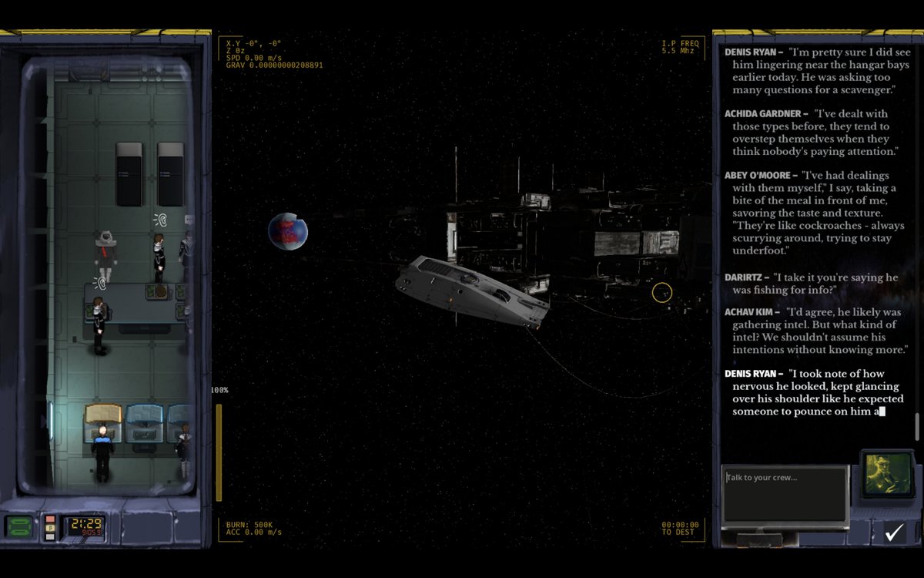Viewport: 924px width, 578px height.
Task: Click the ear icon near the table corner
Action: tap(99, 284)
